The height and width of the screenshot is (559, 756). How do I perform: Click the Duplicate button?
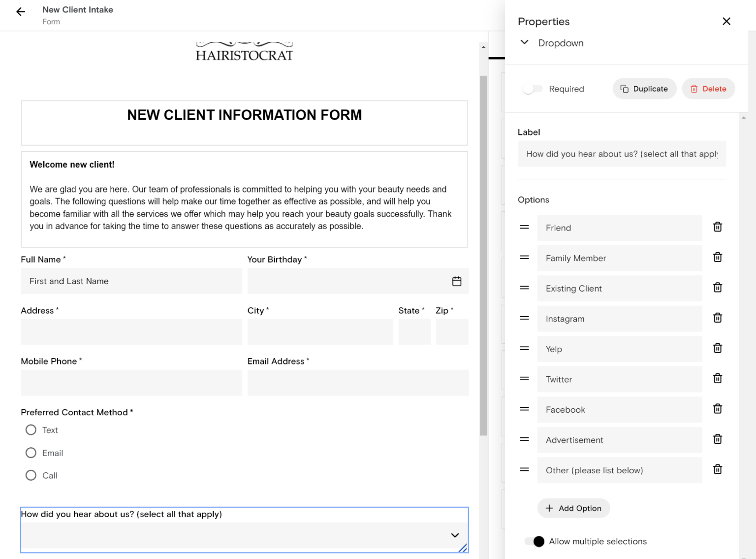(x=644, y=89)
